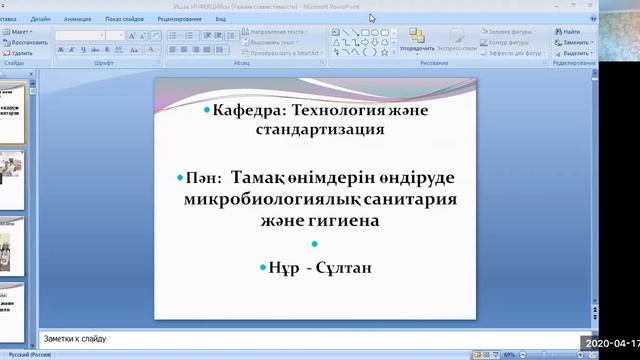This screenshot has height=360, width=640.
Task: Select the right arrow shape
Action: click(x=365, y=42)
